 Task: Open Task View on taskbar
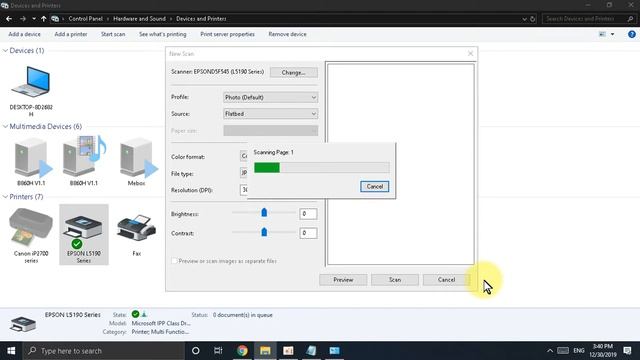(x=218, y=351)
